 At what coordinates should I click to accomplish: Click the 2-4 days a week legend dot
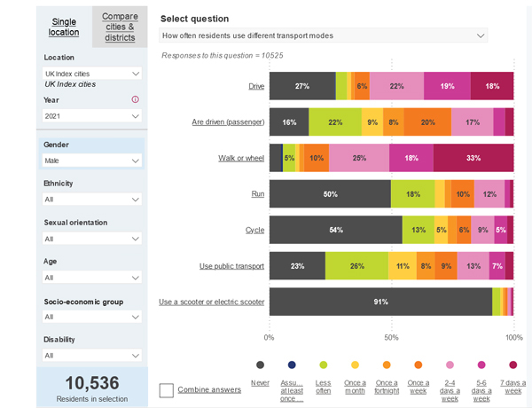click(x=450, y=365)
